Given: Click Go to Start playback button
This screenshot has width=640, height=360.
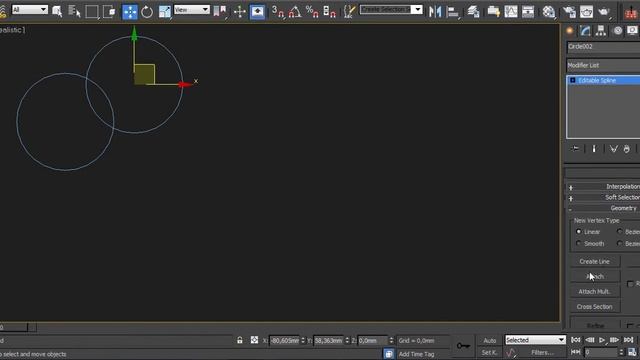Looking at the screenshot, I should [576, 340].
